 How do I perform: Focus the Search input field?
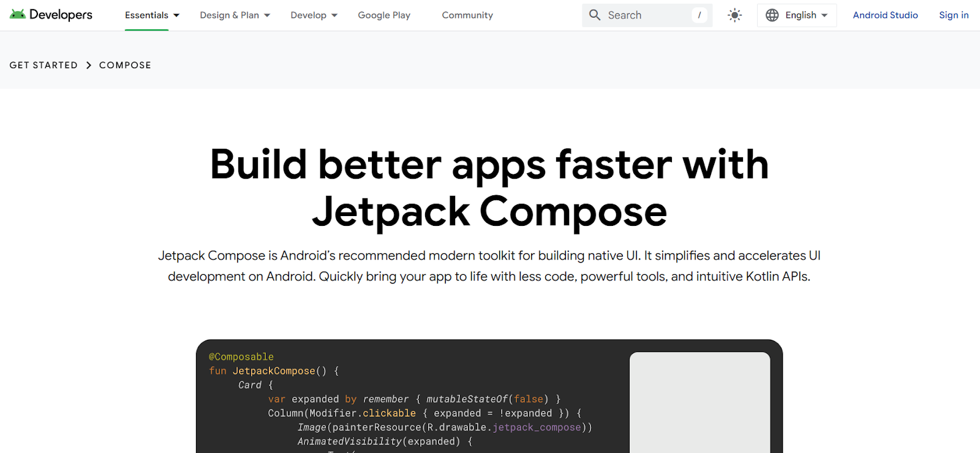click(x=647, y=15)
